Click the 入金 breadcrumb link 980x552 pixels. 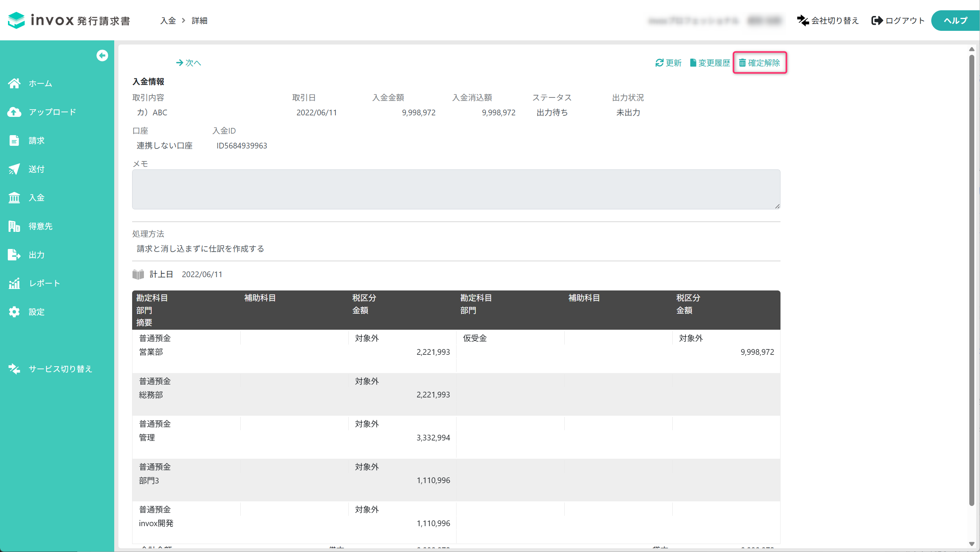pos(168,21)
